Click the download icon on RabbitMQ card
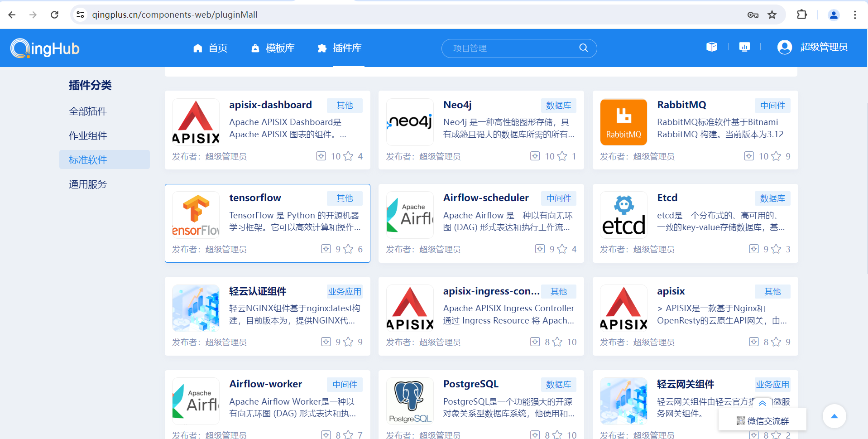 point(749,156)
